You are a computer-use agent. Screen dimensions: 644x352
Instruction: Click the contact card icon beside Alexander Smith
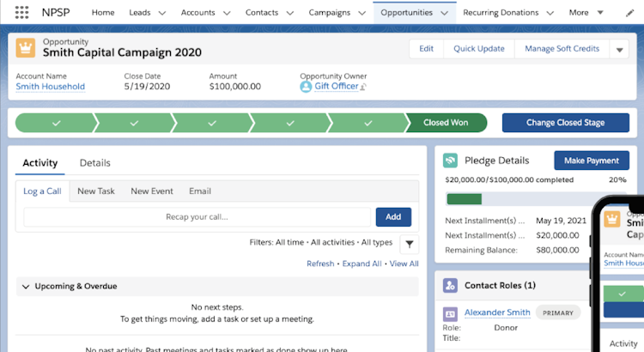pos(450,314)
